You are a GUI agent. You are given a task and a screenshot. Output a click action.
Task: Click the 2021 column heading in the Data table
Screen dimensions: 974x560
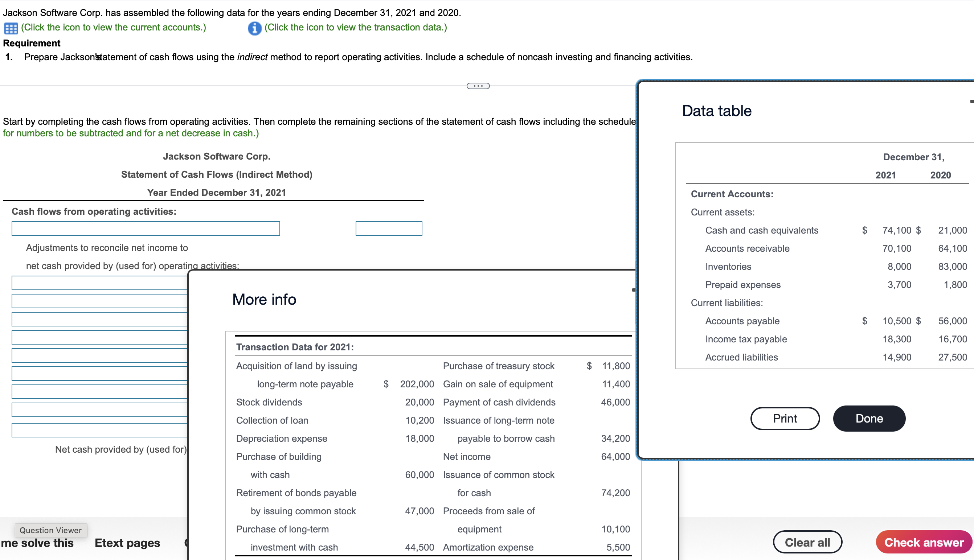[x=885, y=174]
